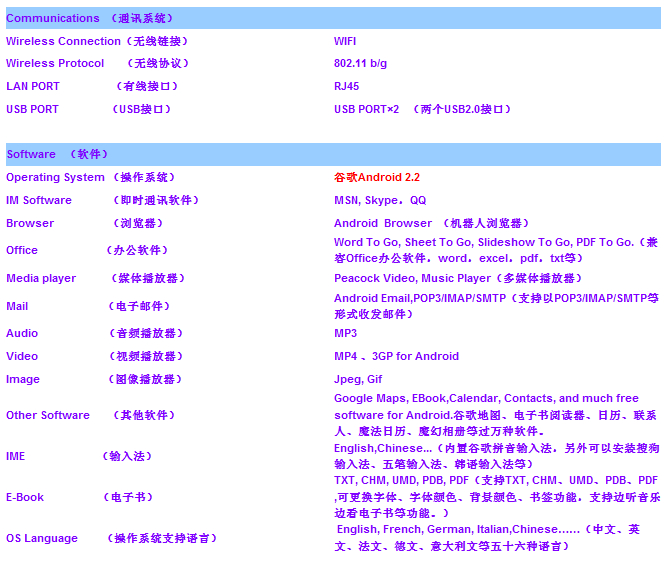Click the WIFI value text
This screenshot has width=670, height=569.
[x=345, y=41]
